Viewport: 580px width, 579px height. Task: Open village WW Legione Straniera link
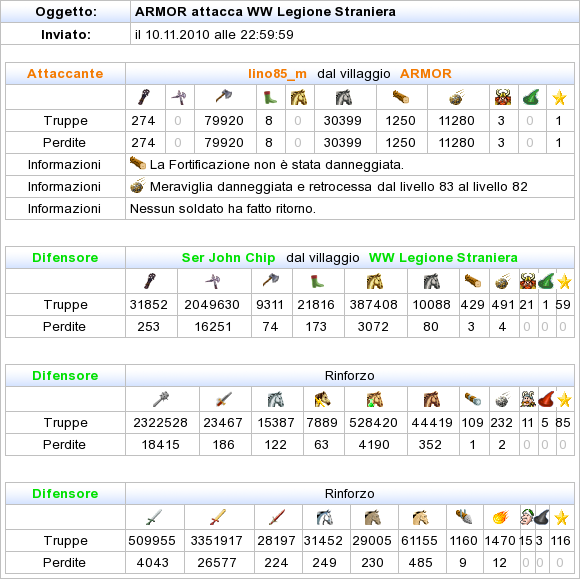(443, 257)
